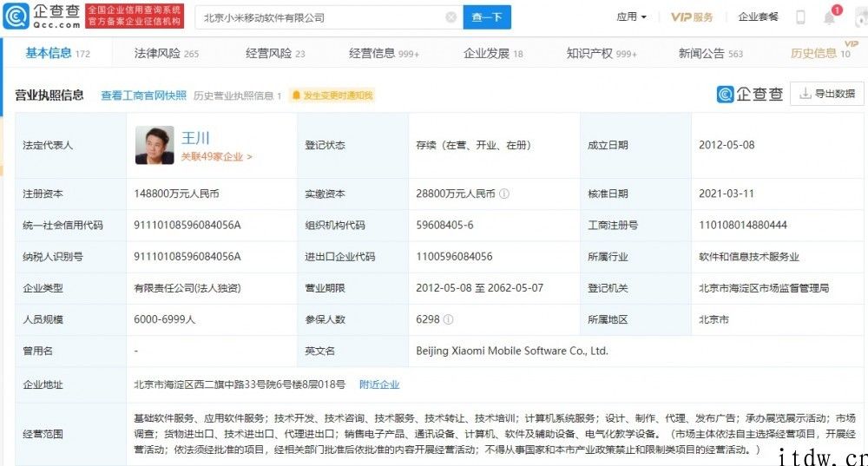Select approval date 2021-03-11

(727, 194)
